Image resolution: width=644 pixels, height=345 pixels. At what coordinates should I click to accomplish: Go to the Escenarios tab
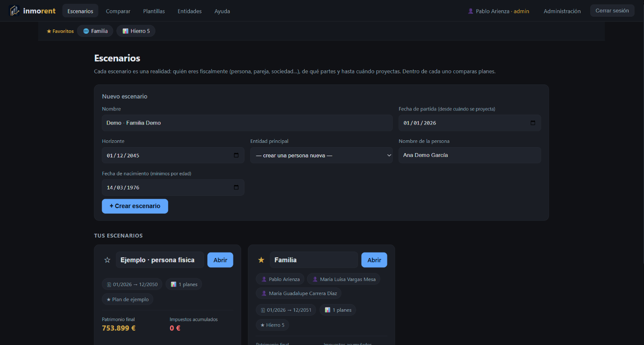click(80, 11)
